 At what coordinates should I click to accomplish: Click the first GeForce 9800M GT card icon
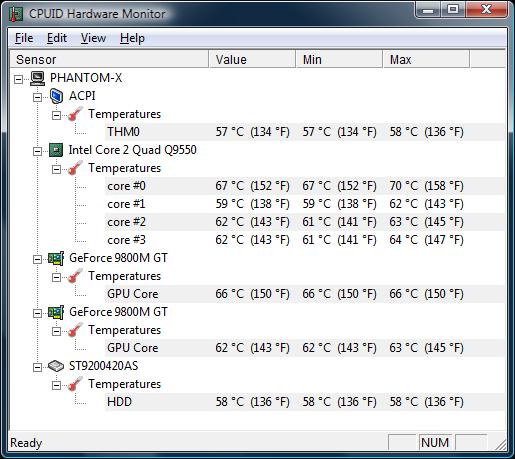pos(56,258)
